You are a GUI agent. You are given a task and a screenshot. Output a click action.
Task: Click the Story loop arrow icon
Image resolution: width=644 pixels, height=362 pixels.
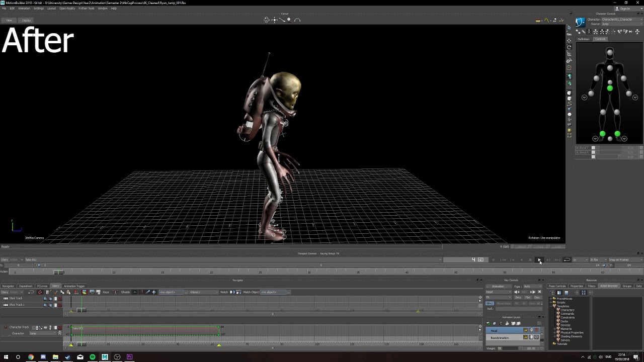pos(31,292)
